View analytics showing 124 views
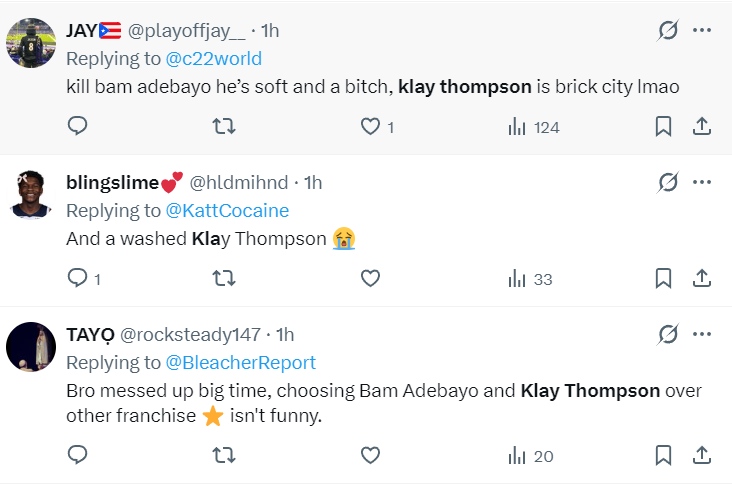 tap(534, 127)
